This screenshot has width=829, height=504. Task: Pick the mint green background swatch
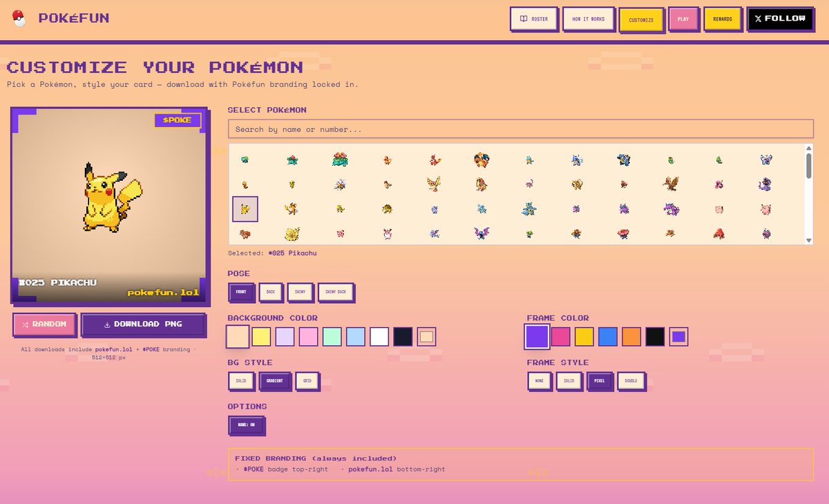pos(332,337)
